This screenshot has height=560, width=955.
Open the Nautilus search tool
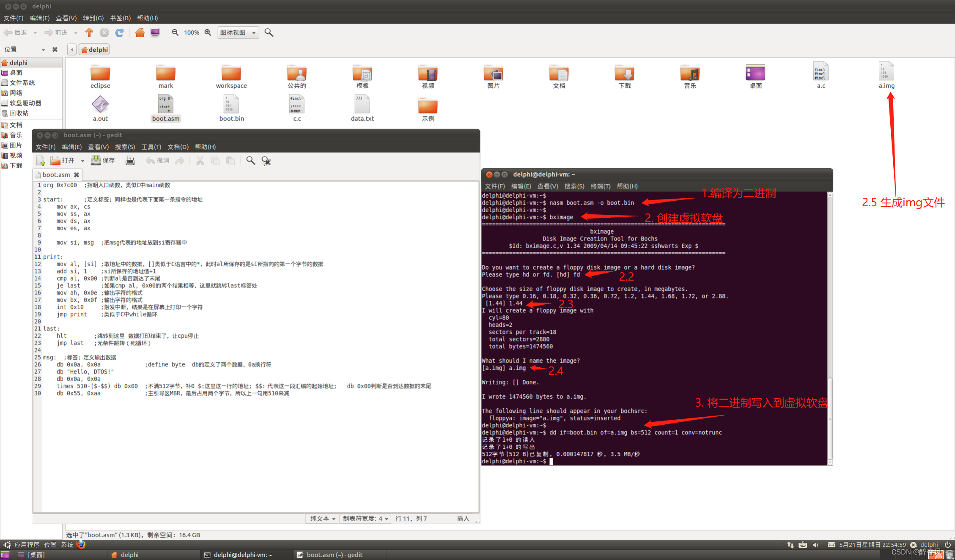(269, 33)
